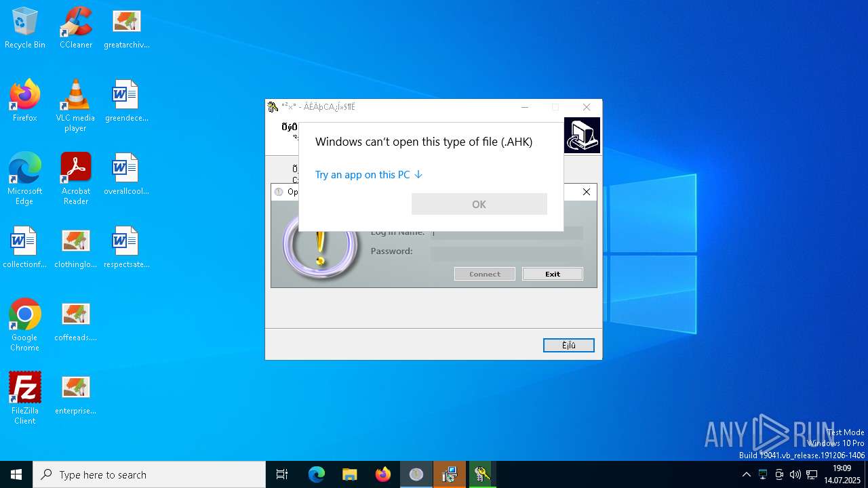This screenshot has height=488, width=868.
Task: Open File Explorer from the taskbar
Action: (x=350, y=474)
